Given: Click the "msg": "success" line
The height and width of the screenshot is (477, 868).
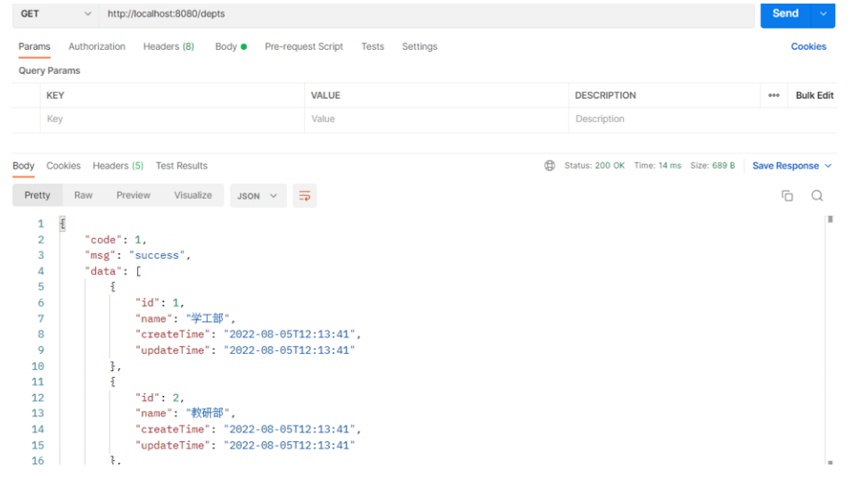Looking at the screenshot, I should [137, 255].
